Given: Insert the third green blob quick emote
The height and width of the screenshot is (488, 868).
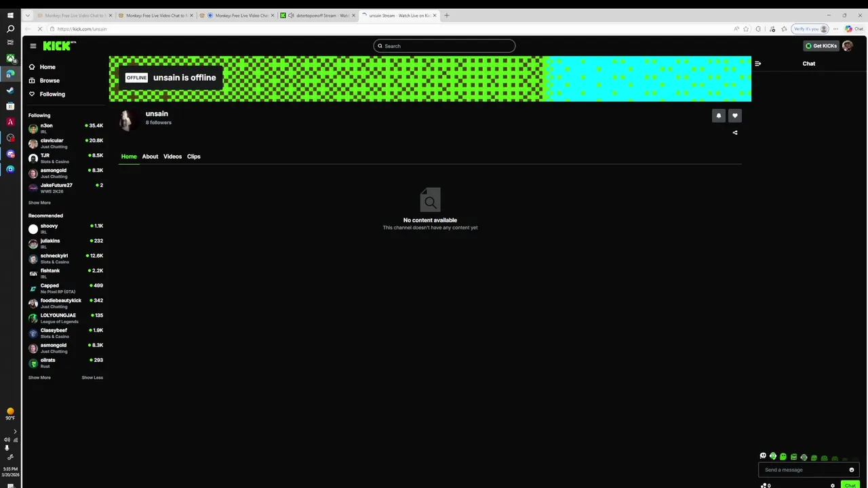Looking at the screenshot, I should click(783, 457).
